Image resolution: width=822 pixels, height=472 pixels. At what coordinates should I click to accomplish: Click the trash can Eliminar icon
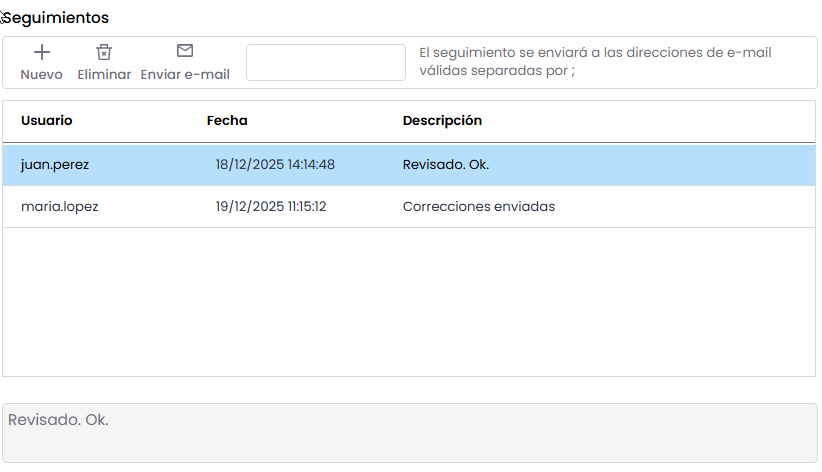point(104,52)
